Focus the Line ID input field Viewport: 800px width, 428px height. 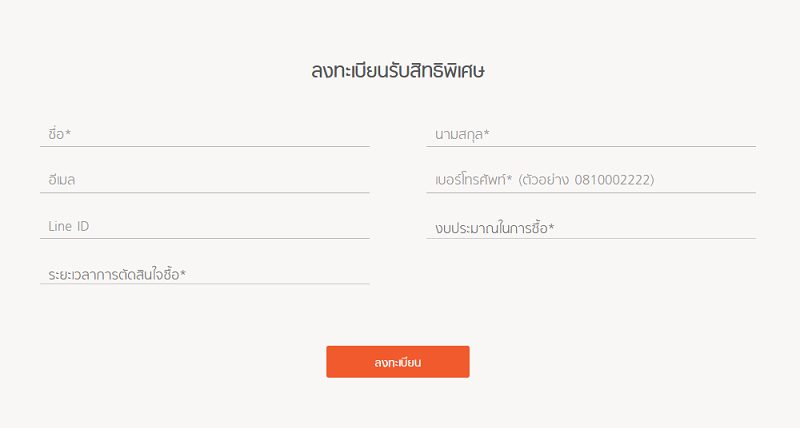(x=205, y=227)
